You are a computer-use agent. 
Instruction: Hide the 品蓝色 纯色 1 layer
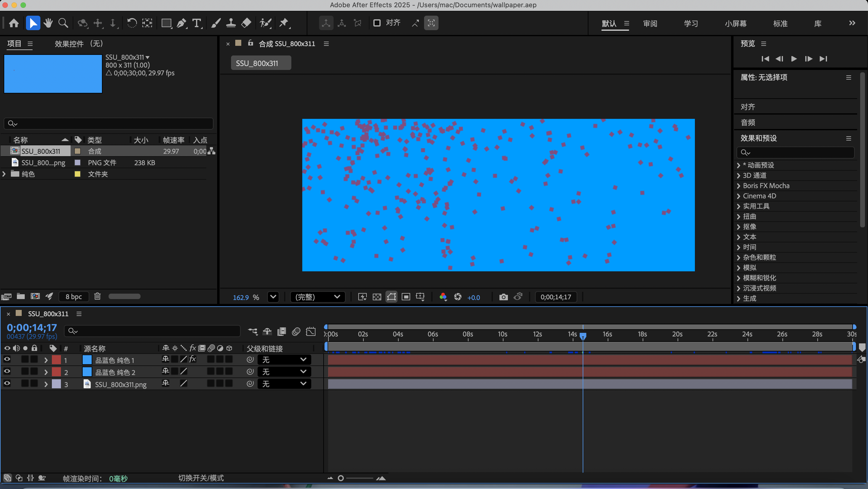7,359
